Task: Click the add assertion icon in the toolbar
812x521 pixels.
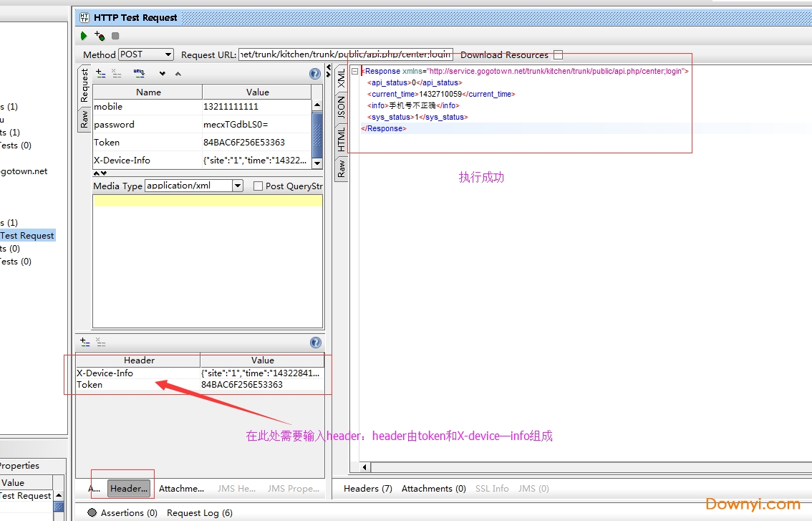Action: 99,35
